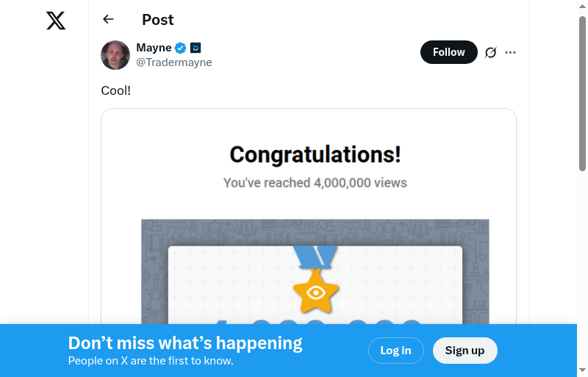Open the three-dot More options menu
This screenshot has width=588, height=377.
point(511,52)
